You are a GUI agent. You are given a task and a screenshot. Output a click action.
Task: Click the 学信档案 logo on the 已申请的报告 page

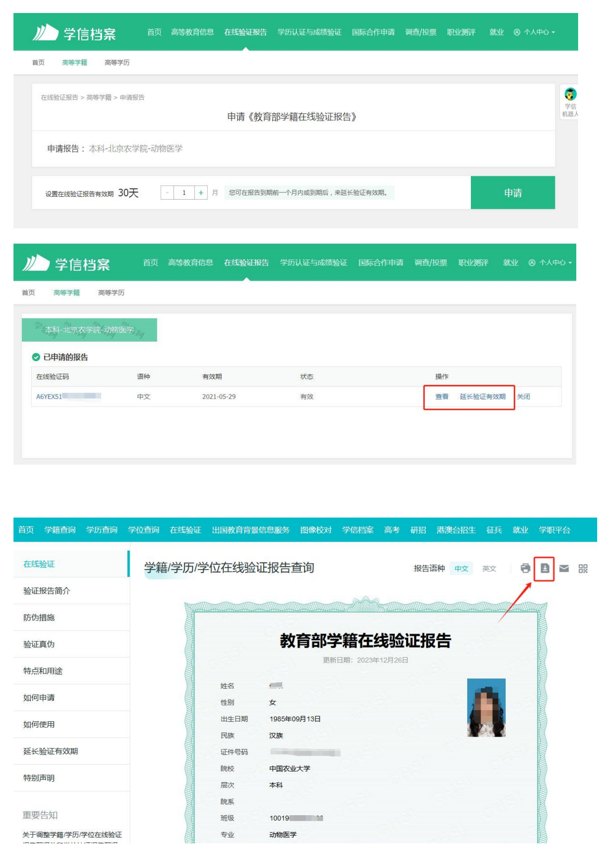coord(66,263)
